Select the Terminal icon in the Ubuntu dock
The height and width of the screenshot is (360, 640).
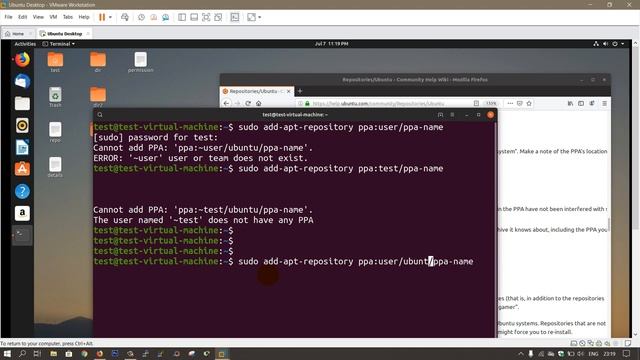click(x=22, y=235)
